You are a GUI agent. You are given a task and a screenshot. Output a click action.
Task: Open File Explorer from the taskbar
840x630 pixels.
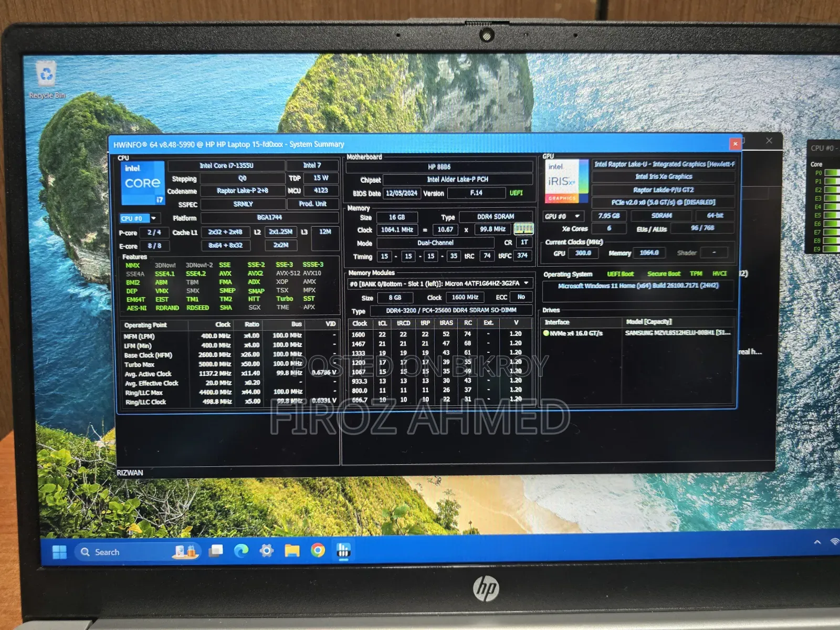[292, 551]
